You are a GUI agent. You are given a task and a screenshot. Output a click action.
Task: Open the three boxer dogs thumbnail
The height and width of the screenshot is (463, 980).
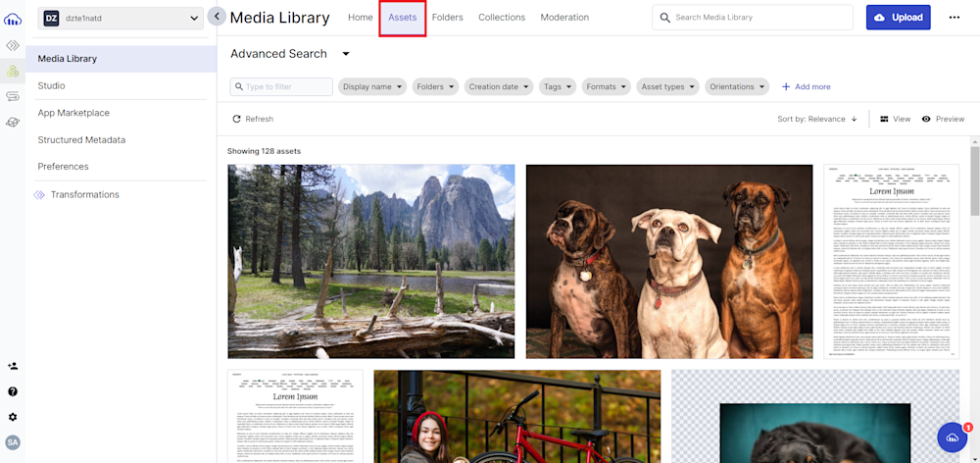(x=669, y=262)
